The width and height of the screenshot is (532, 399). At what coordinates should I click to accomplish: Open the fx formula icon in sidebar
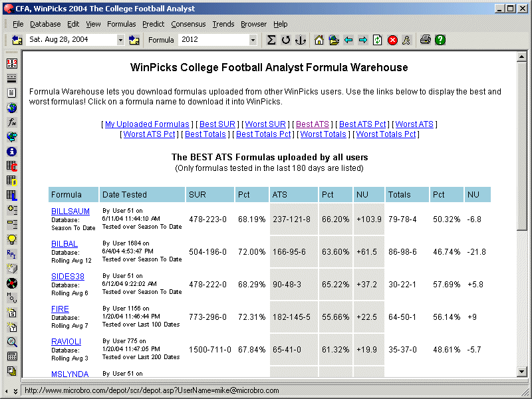coord(12,122)
